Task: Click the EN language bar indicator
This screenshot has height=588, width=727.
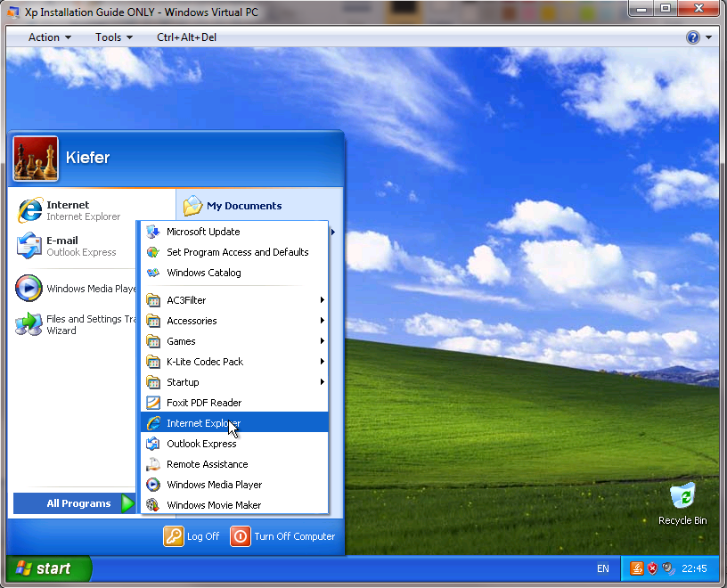Action: click(x=603, y=568)
